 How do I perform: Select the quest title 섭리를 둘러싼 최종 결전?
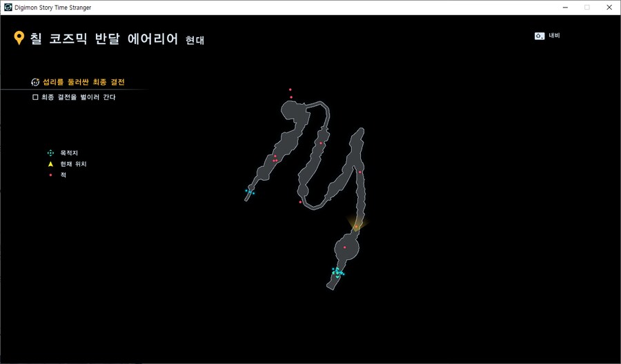click(83, 82)
